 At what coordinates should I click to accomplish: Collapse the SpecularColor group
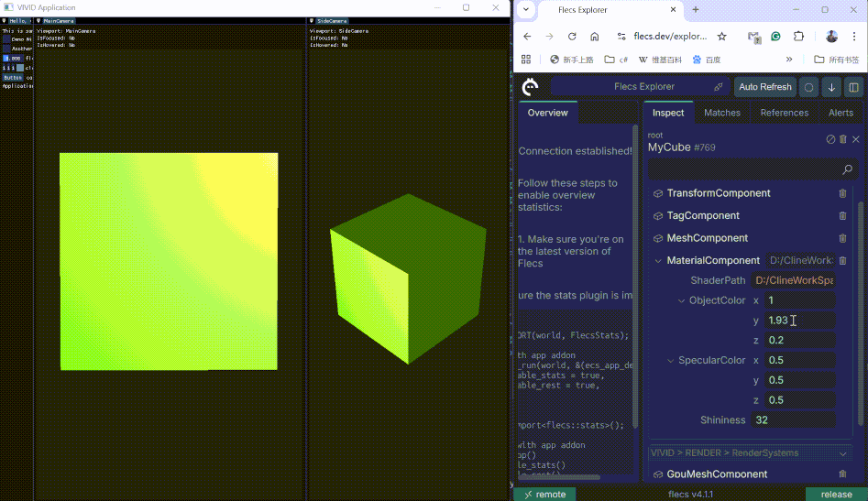(x=670, y=361)
